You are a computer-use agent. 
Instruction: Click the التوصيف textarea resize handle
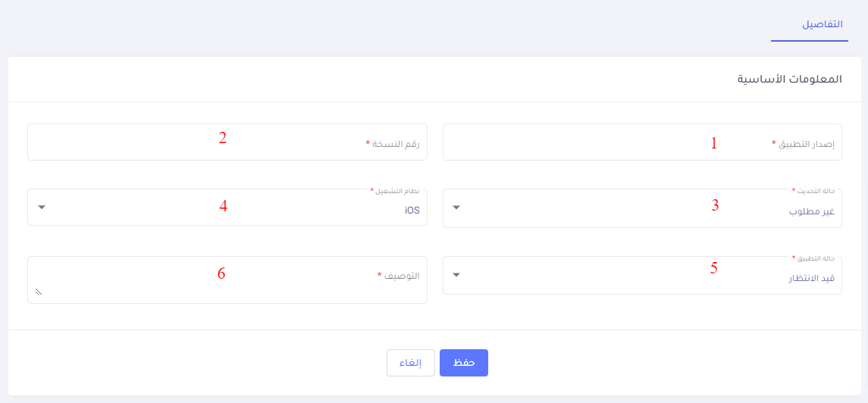[38, 292]
